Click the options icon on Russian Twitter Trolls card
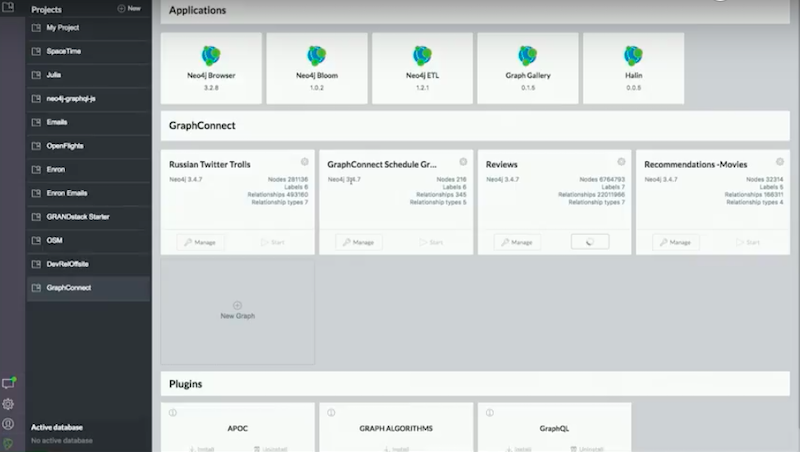Screen dimensions: 800x452 pyautogui.click(x=305, y=162)
